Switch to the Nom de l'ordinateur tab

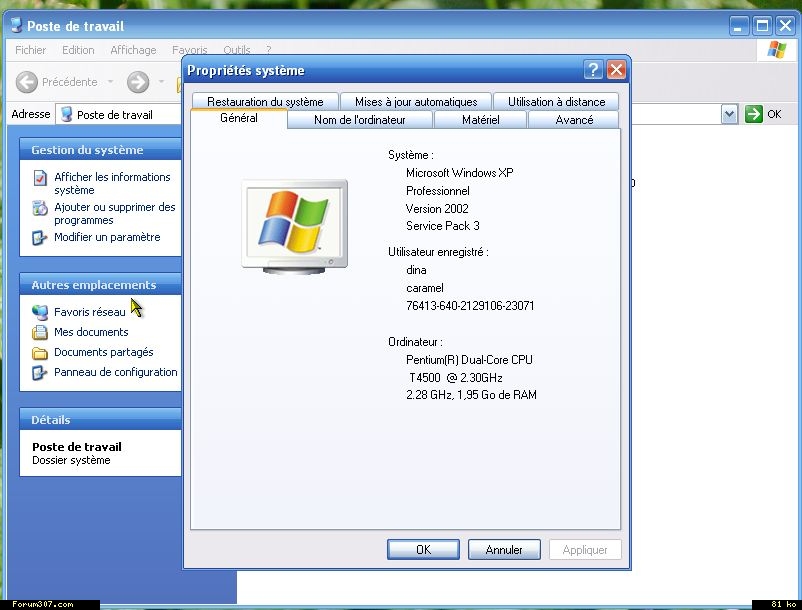[x=360, y=120]
